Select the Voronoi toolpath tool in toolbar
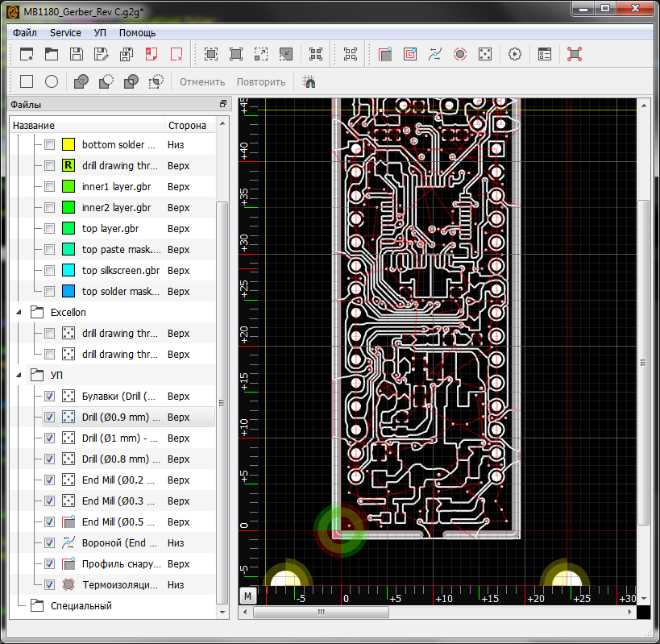 point(435,54)
